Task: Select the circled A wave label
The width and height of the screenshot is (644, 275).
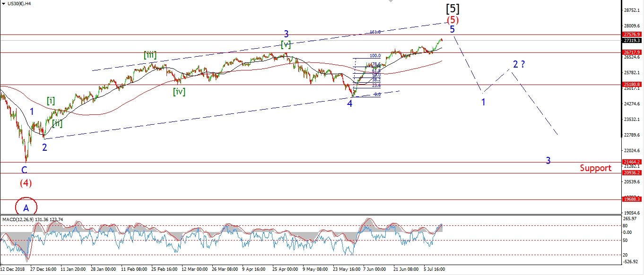Action: point(26,207)
